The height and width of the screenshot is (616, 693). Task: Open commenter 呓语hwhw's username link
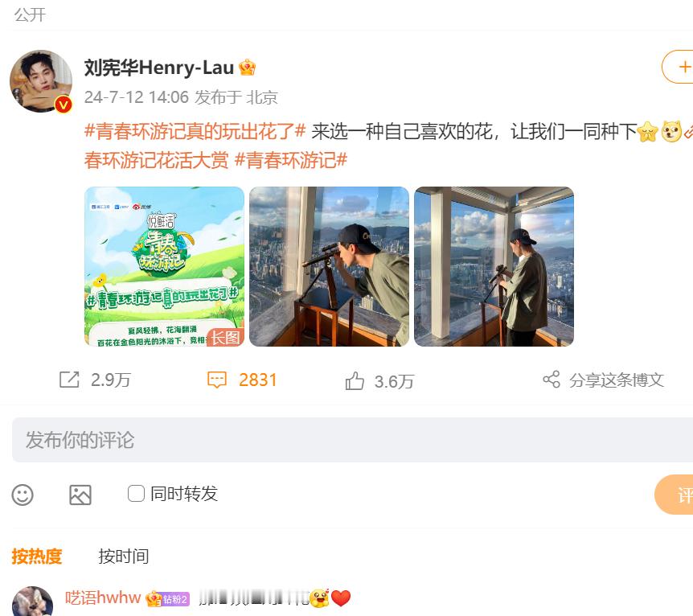pos(103,598)
